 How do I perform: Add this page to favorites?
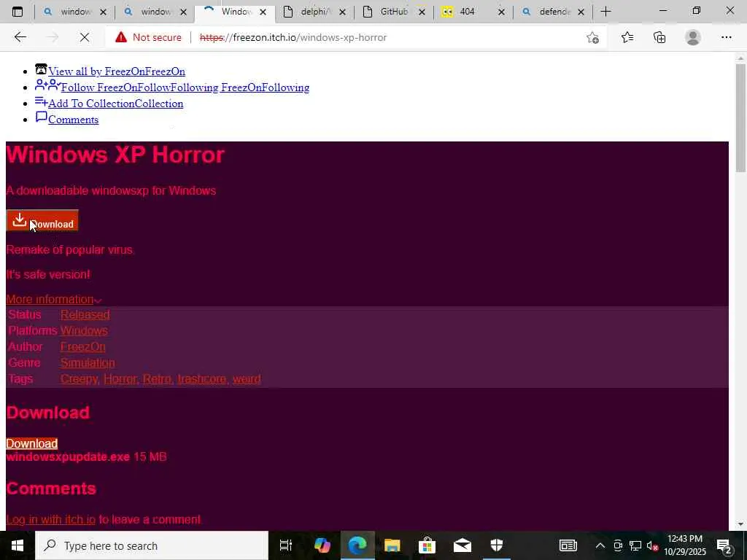[592, 37]
